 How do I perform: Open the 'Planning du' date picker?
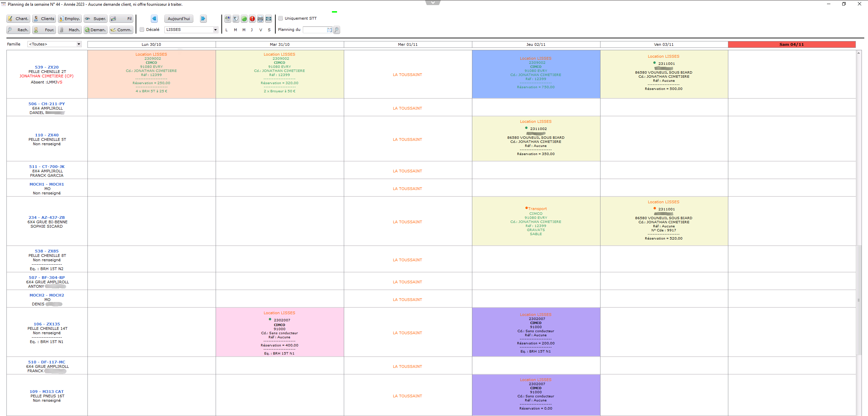pyautogui.click(x=329, y=30)
